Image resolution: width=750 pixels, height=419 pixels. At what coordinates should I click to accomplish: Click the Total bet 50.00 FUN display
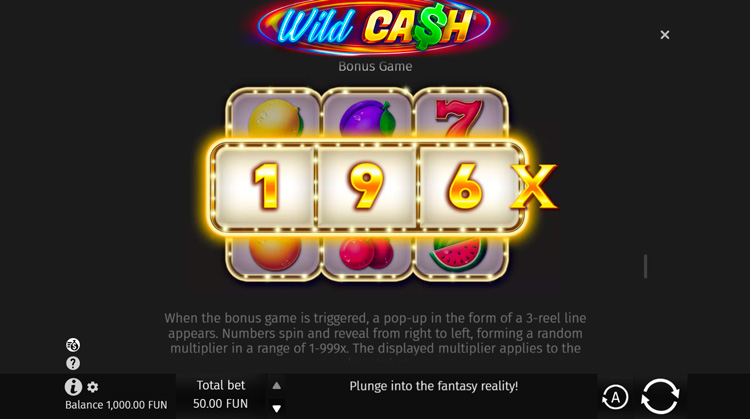pos(221,395)
